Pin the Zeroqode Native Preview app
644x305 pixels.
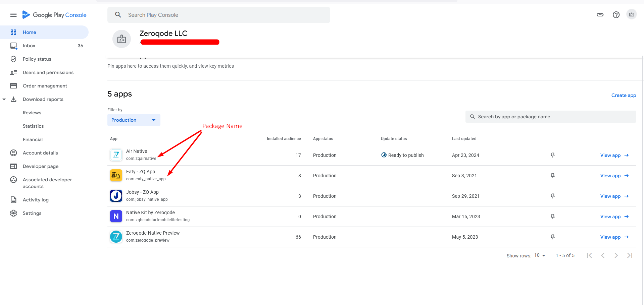[553, 237]
